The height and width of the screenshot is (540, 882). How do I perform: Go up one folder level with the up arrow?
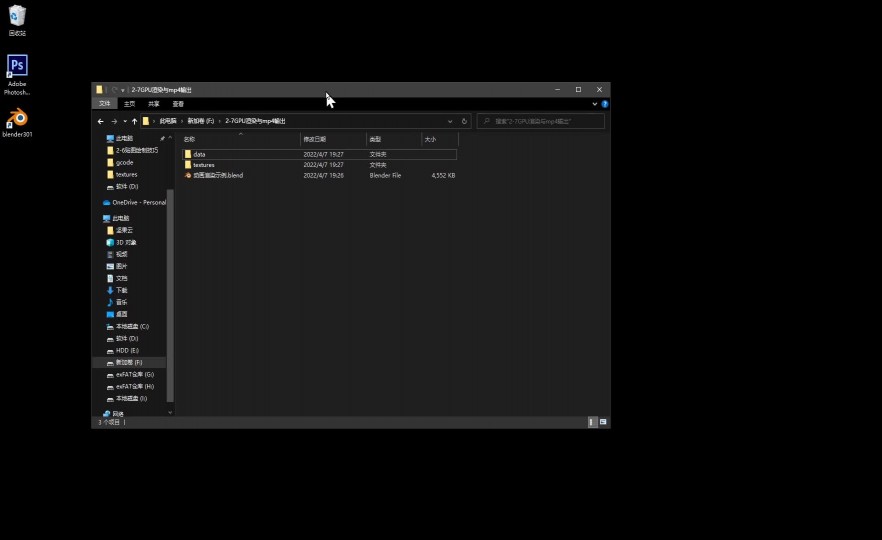tap(134, 121)
